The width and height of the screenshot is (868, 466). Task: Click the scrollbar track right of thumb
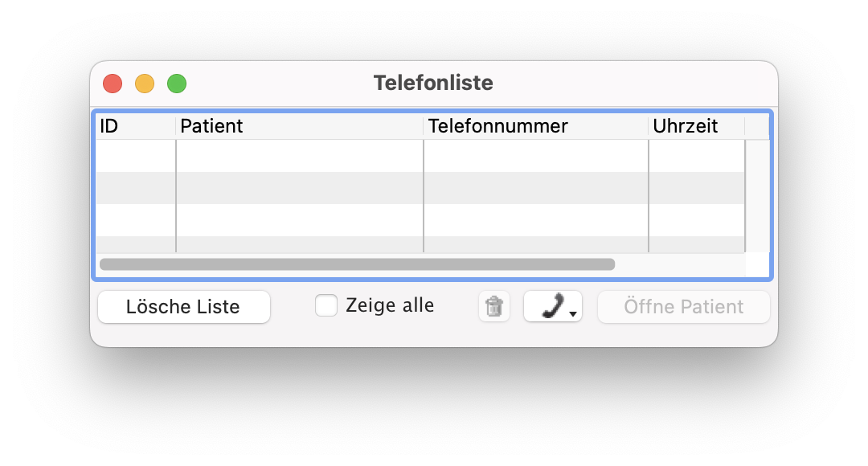click(x=679, y=264)
